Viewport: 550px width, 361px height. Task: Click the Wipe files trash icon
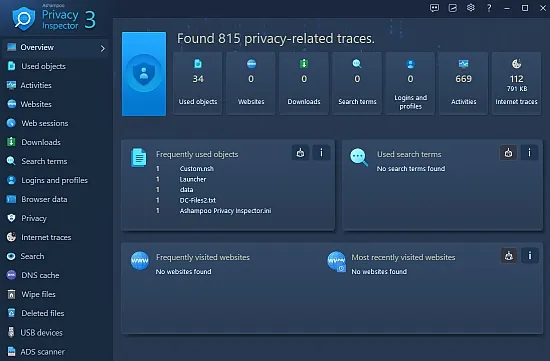click(11, 294)
